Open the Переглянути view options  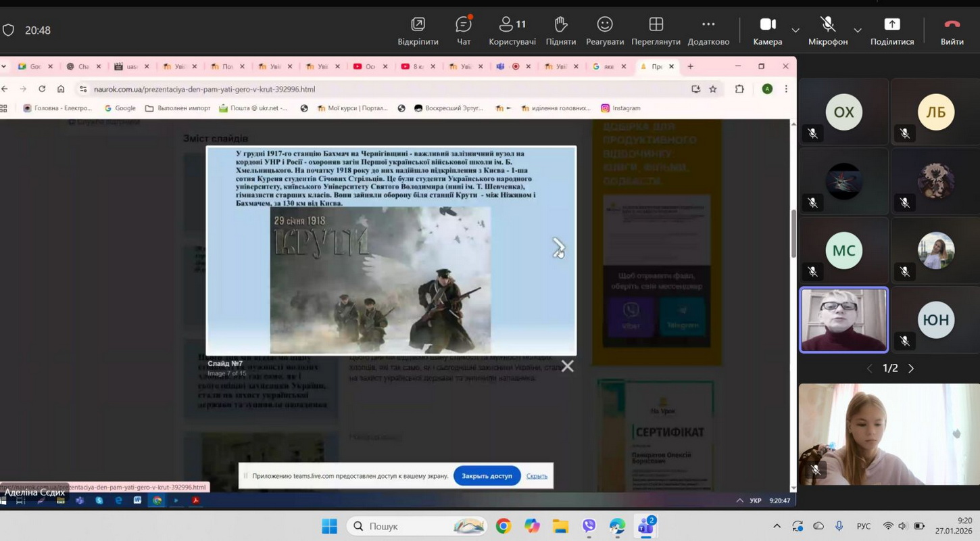point(656,30)
